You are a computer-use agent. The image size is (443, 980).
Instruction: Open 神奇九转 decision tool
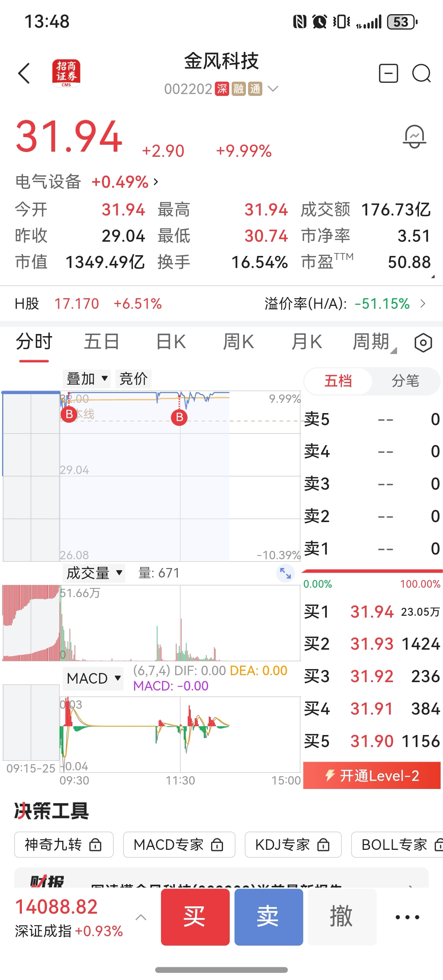coord(64,845)
